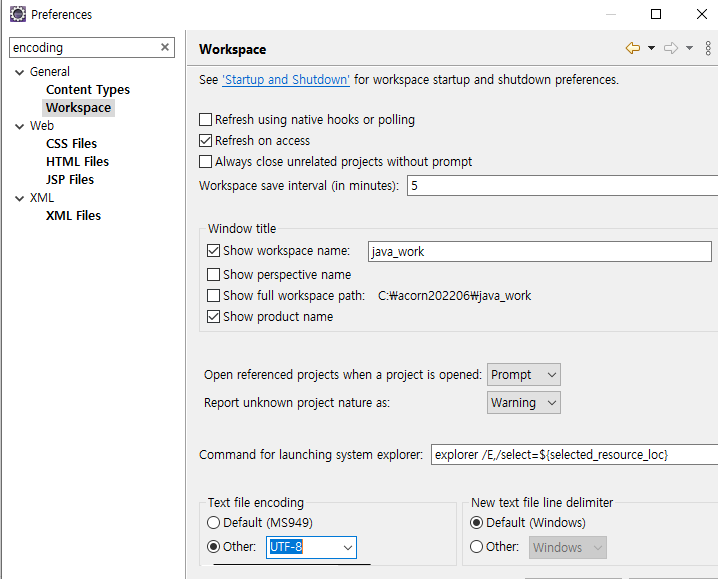The height and width of the screenshot is (579, 718).
Task: Open the back history dropdown arrow
Action: click(x=651, y=48)
